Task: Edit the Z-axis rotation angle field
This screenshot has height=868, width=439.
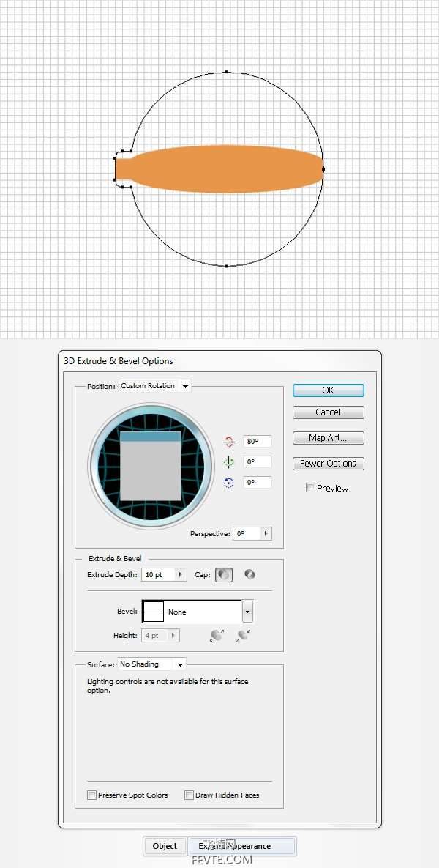Action: point(257,483)
